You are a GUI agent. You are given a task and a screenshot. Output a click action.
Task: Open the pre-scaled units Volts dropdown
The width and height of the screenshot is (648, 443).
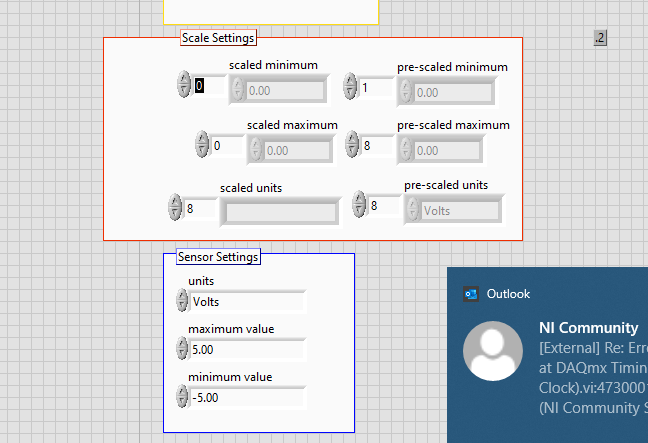click(453, 210)
